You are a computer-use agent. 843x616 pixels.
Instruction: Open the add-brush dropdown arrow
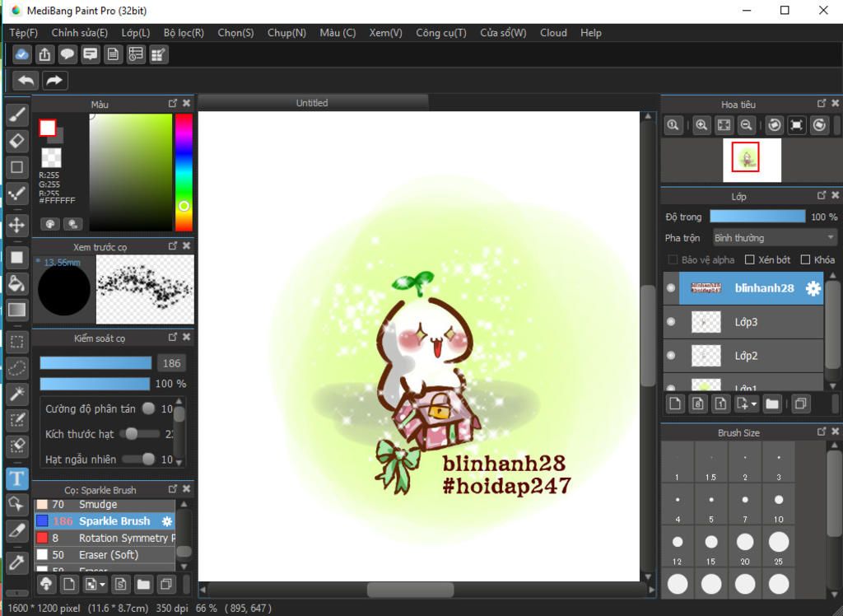[x=102, y=585]
